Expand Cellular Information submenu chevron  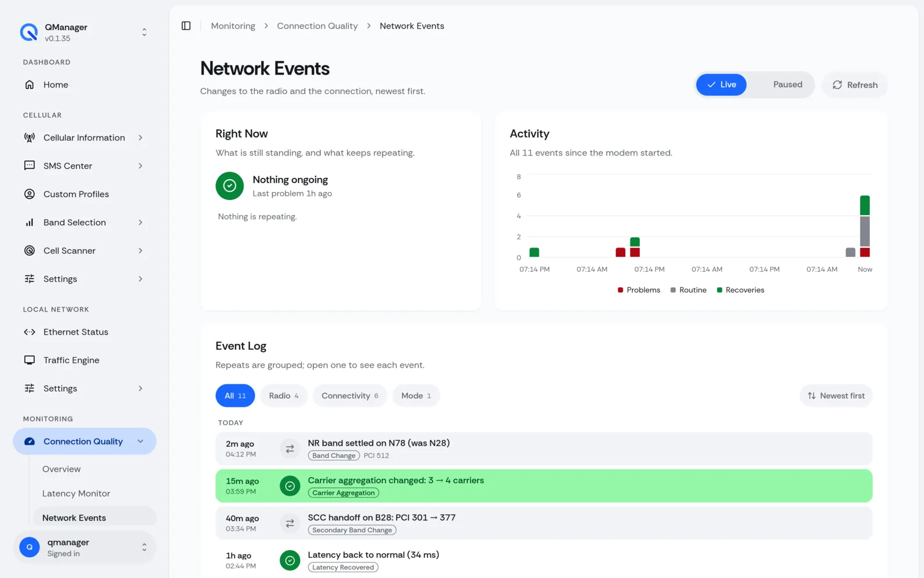[140, 138]
